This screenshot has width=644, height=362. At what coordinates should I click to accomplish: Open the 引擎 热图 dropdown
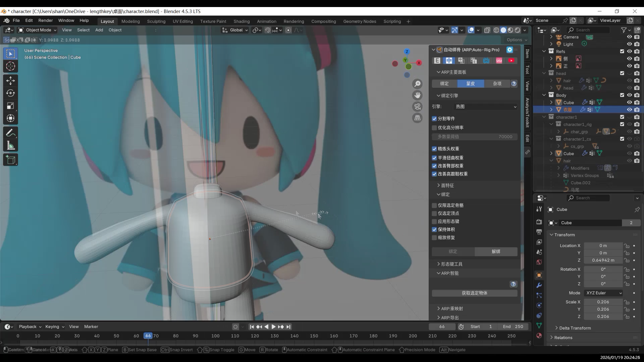(x=485, y=107)
